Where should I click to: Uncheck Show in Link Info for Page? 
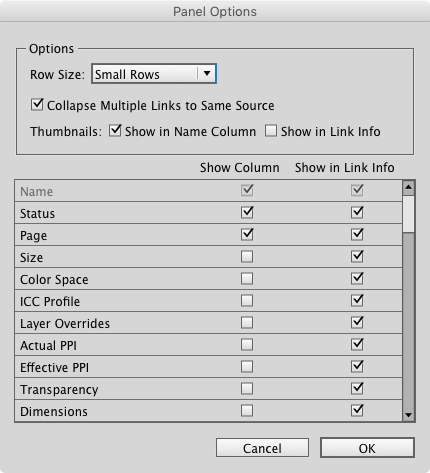tap(357, 234)
